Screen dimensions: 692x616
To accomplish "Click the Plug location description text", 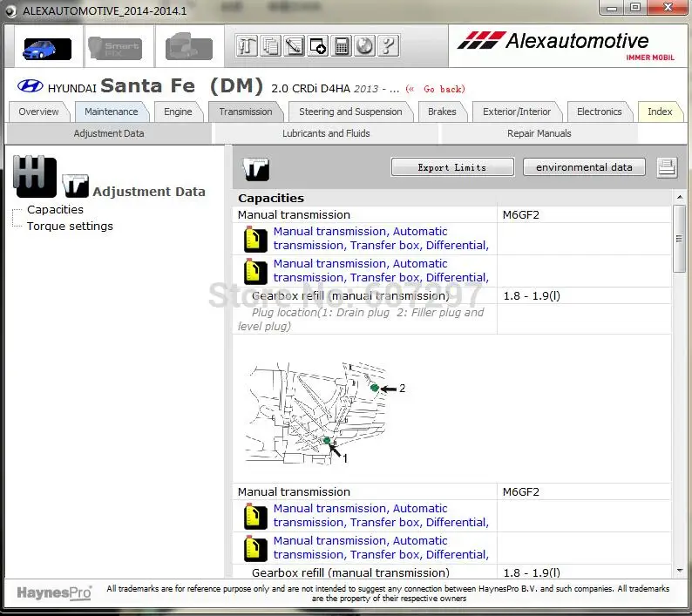I will point(361,319).
